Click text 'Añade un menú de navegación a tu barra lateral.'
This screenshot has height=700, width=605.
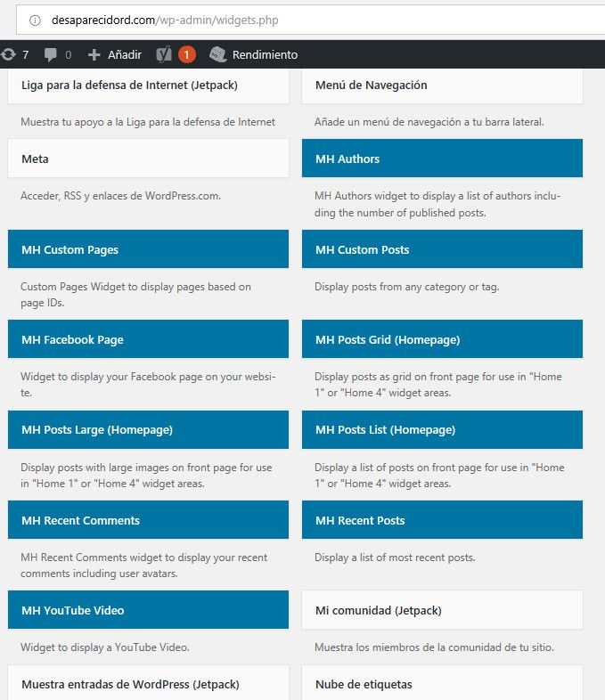tap(429, 121)
